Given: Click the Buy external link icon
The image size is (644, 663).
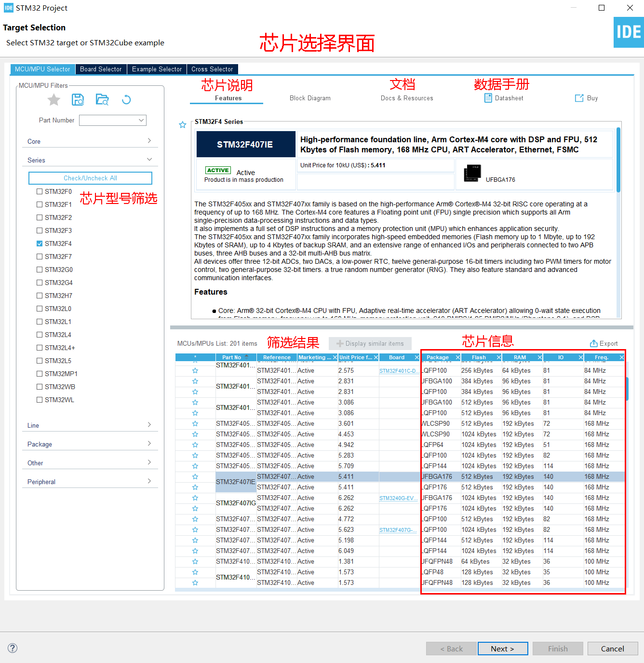Looking at the screenshot, I should coord(579,98).
